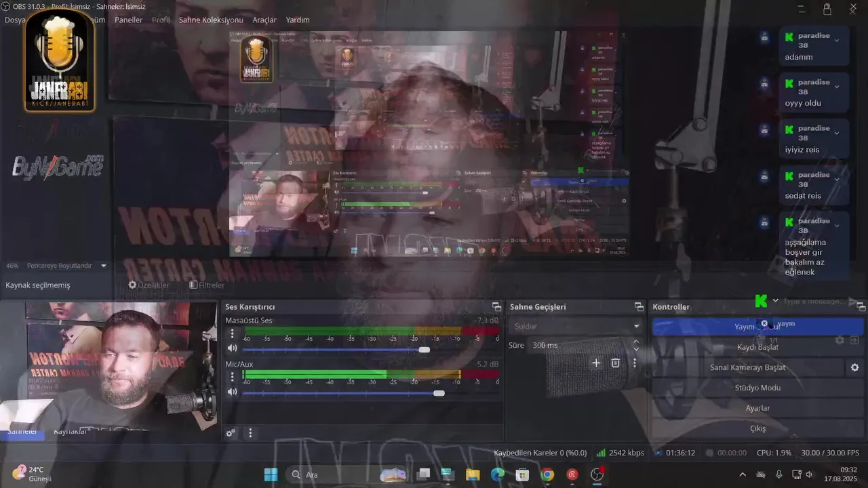Viewport: 868px width, 488px height.
Task: Click Yayını Durdur to stop streaming
Action: point(757,327)
